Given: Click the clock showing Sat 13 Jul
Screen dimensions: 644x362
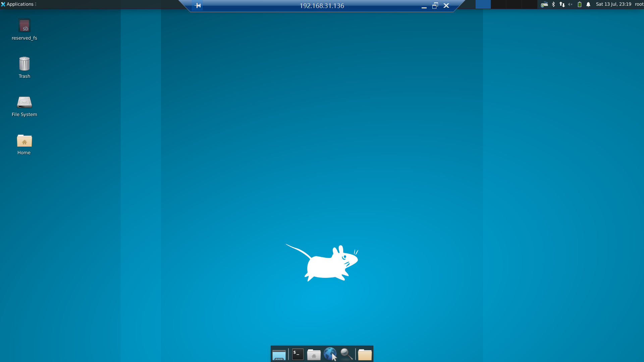Looking at the screenshot, I should [x=613, y=4].
